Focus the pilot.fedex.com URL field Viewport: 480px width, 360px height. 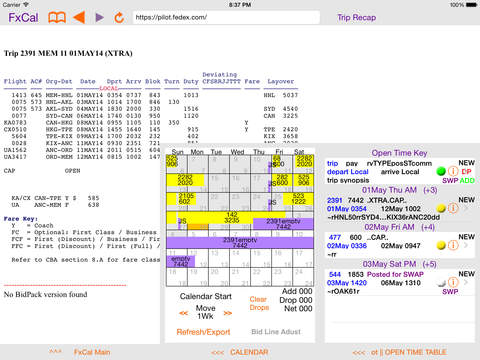[226, 17]
